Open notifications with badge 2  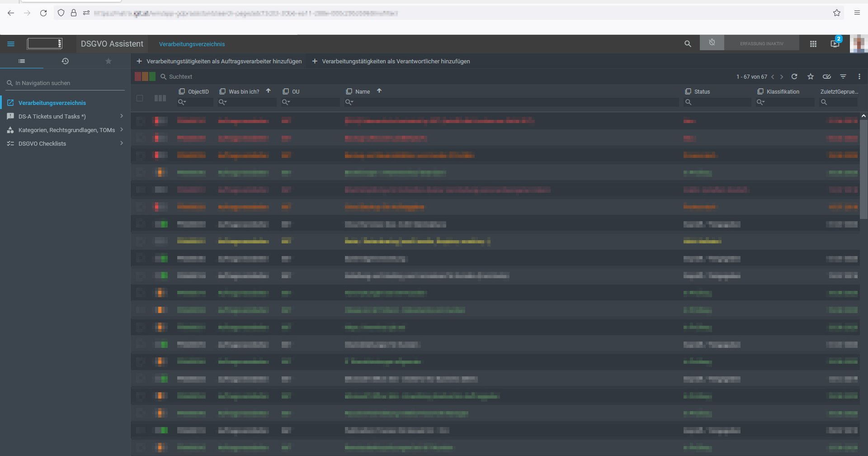click(835, 43)
